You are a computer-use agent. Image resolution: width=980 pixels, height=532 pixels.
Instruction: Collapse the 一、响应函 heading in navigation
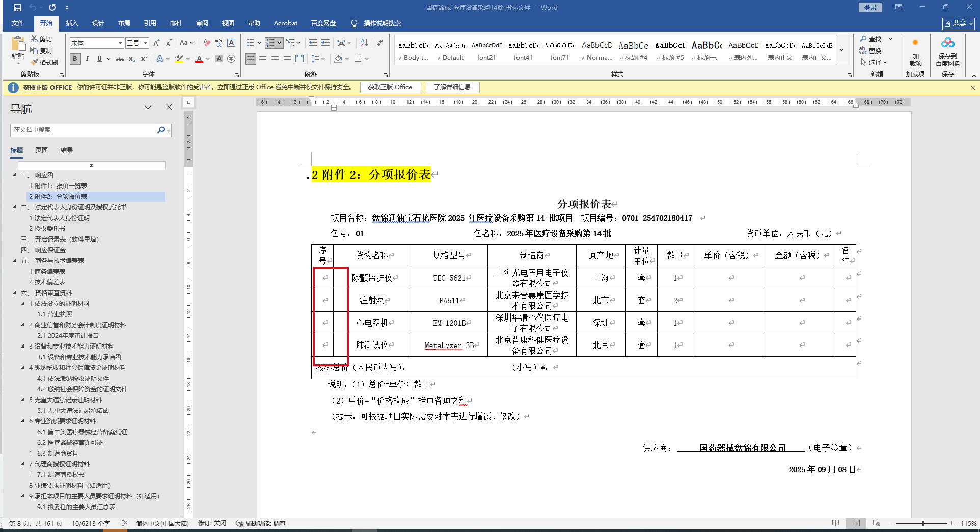tap(14, 175)
